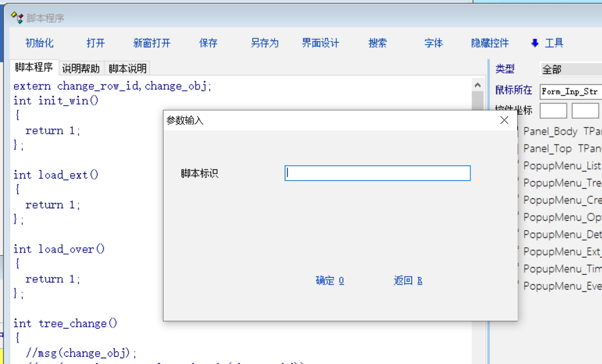Click 隐藏控件 in the toolbar
The height and width of the screenshot is (364, 602).
click(490, 43)
